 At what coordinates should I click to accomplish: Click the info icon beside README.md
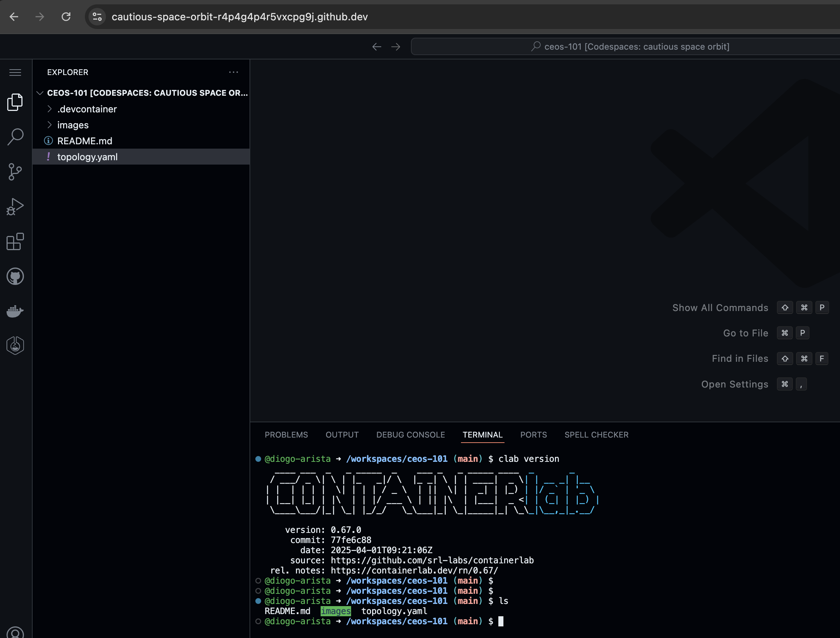[48, 141]
